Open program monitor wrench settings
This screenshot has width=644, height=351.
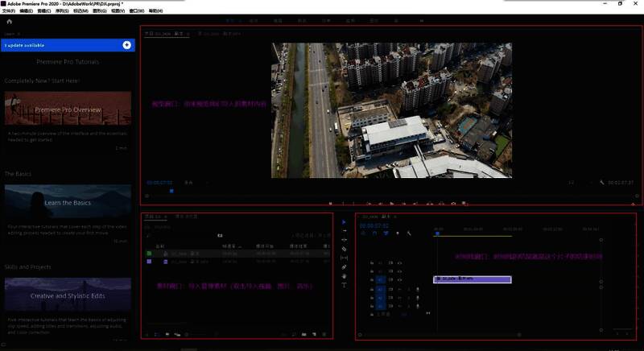pos(602,183)
